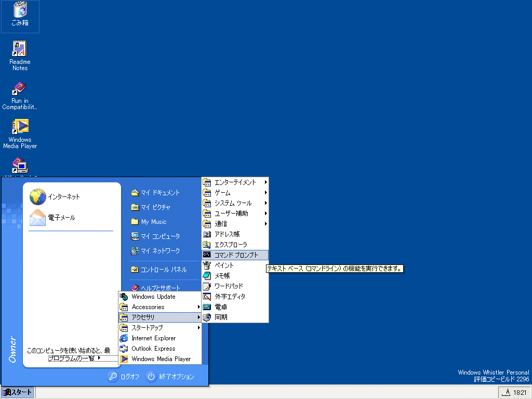Open the アドレス帳 address book icon
532x399 pixels.
click(x=207, y=234)
